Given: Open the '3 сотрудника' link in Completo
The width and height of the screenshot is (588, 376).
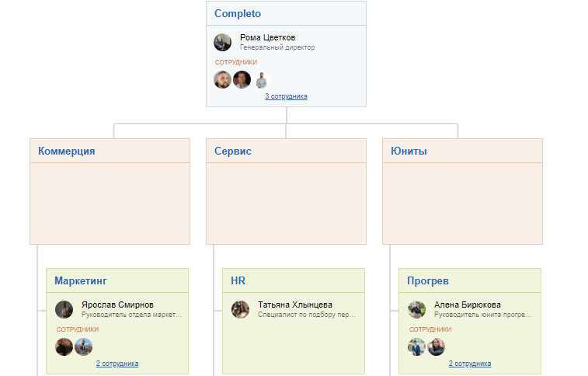Looking at the screenshot, I should click(x=286, y=96).
